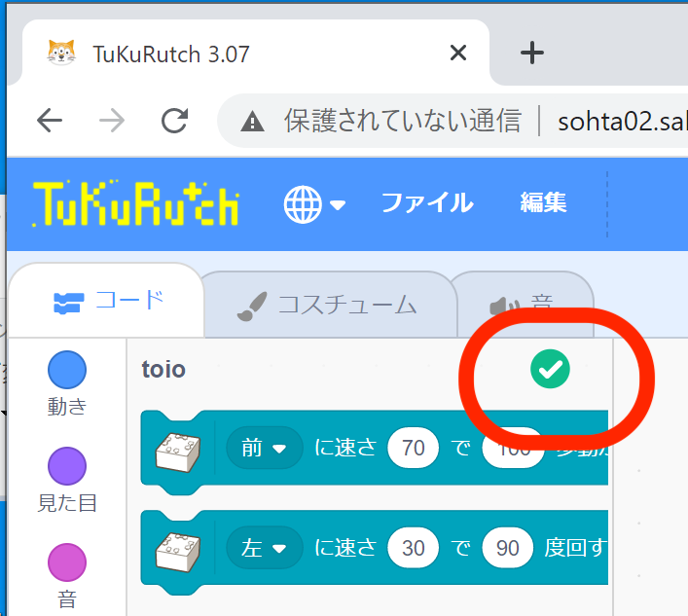Switch to the 音 tab

[525, 305]
